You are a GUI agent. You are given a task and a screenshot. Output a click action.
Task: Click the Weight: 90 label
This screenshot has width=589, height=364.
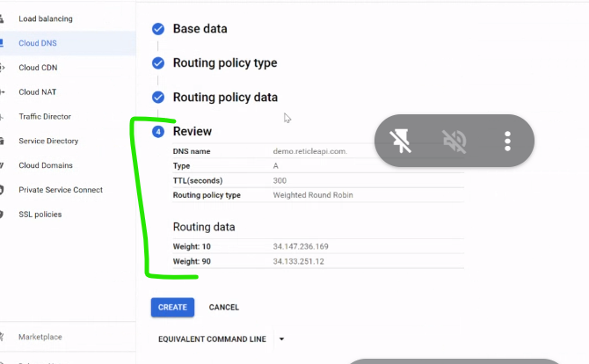(192, 261)
